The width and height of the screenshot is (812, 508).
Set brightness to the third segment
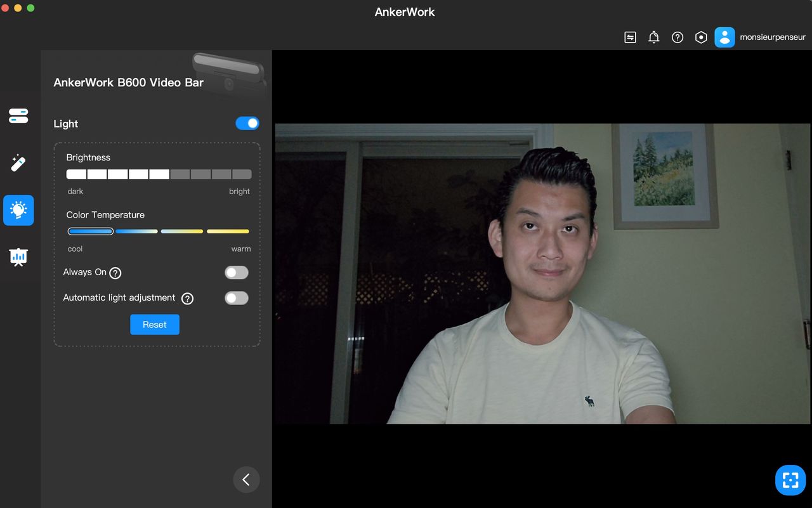[117, 174]
